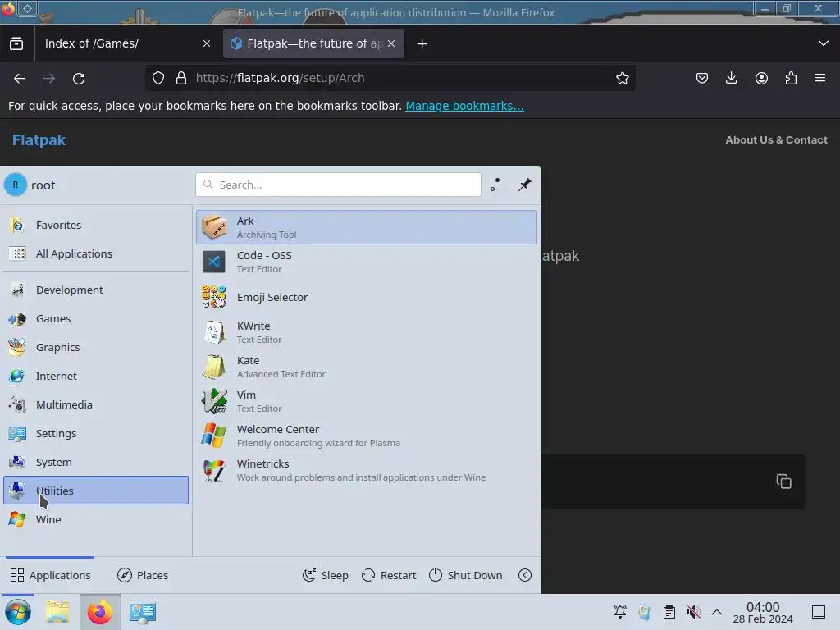Launch KWrite text editor
Image resolution: width=840 pixels, height=630 pixels.
367,332
